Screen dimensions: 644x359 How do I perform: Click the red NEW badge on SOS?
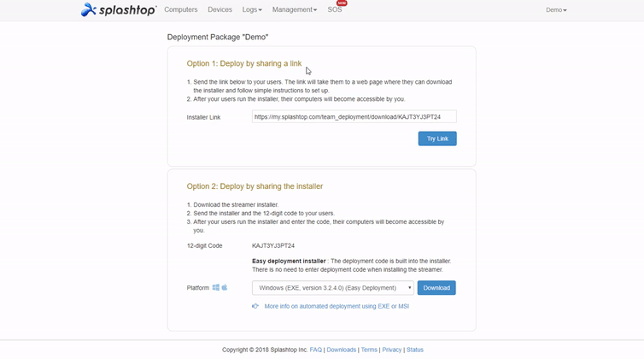click(x=342, y=3)
